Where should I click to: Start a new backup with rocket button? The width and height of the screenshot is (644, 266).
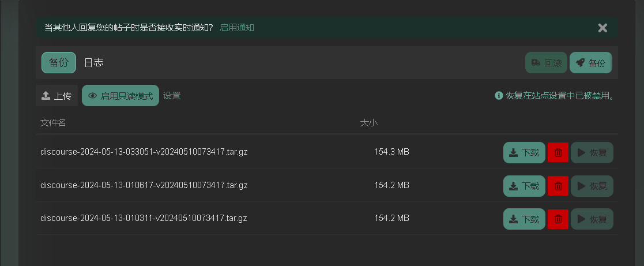click(590, 63)
